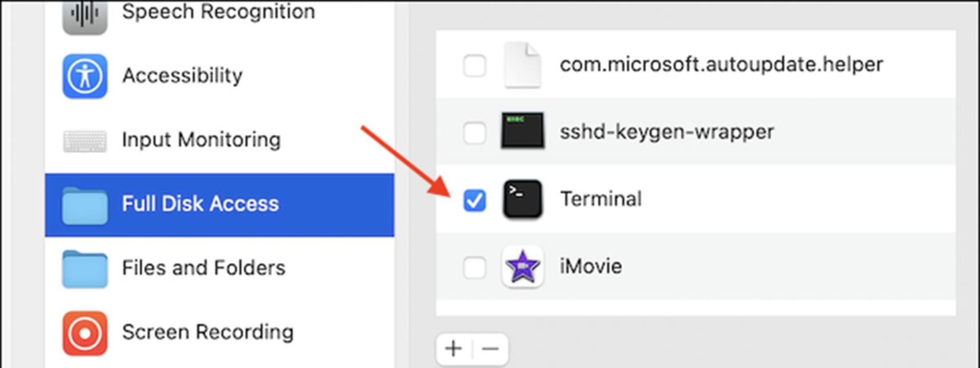Click the sshd-keygen-wrapper exec icon

(522, 131)
